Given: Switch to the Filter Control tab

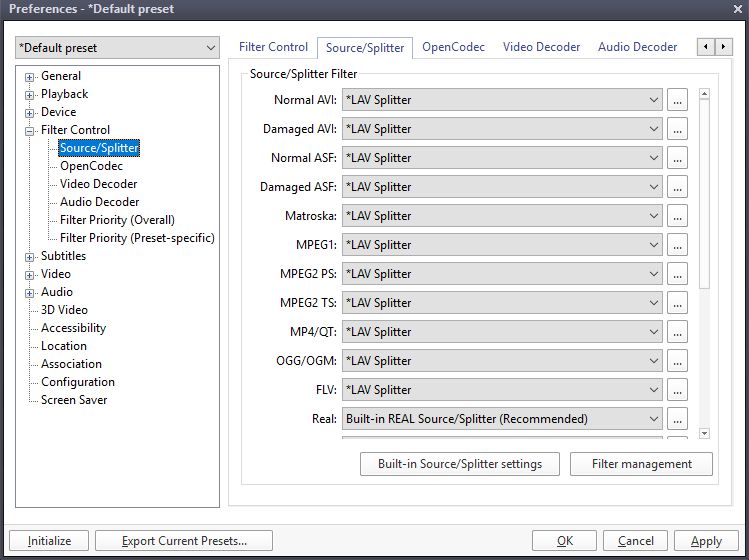Looking at the screenshot, I should pos(273,47).
